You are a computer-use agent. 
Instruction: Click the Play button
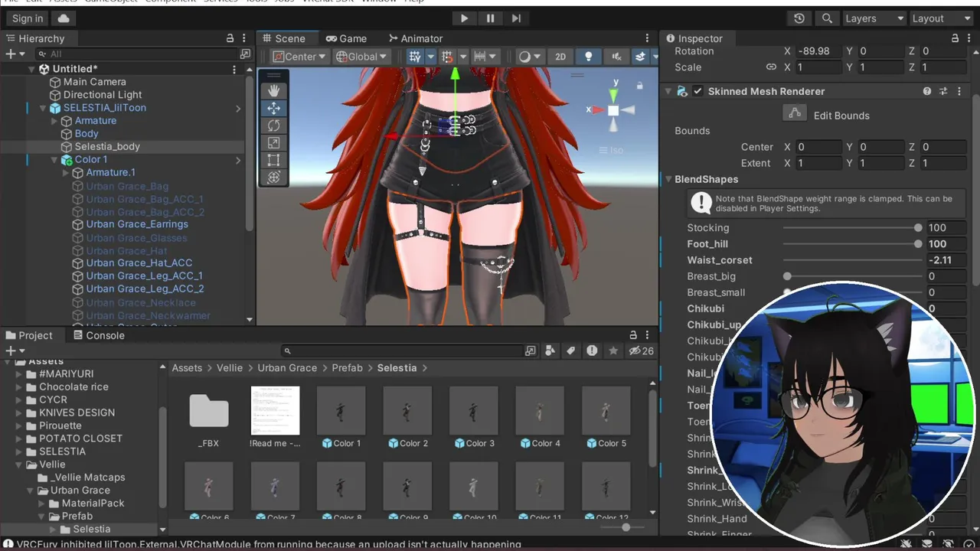click(464, 18)
